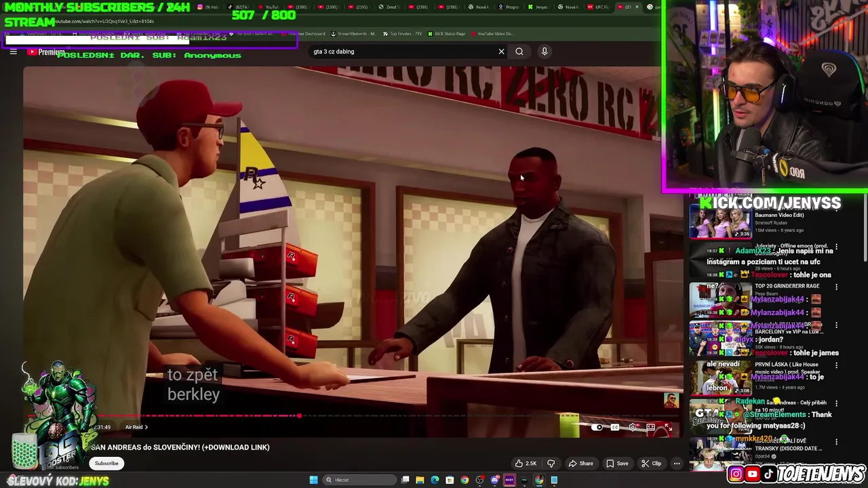Start voice search with the microphone icon

click(x=545, y=52)
